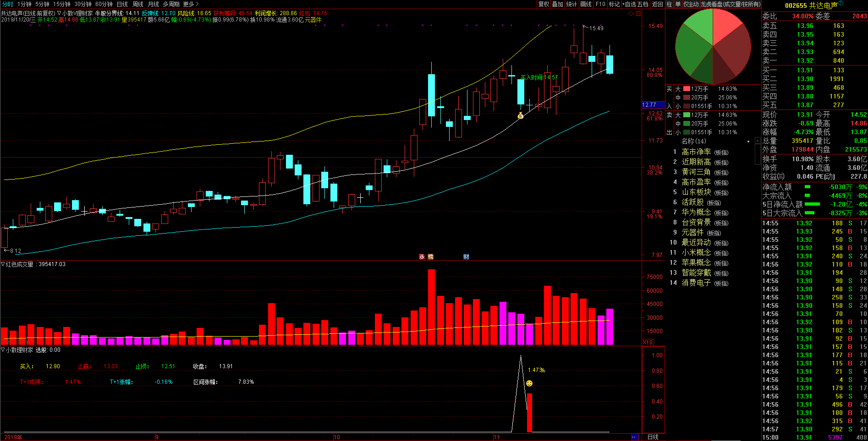
Task: Open the 画线 drawing tools
Action: pyautogui.click(x=586, y=4)
